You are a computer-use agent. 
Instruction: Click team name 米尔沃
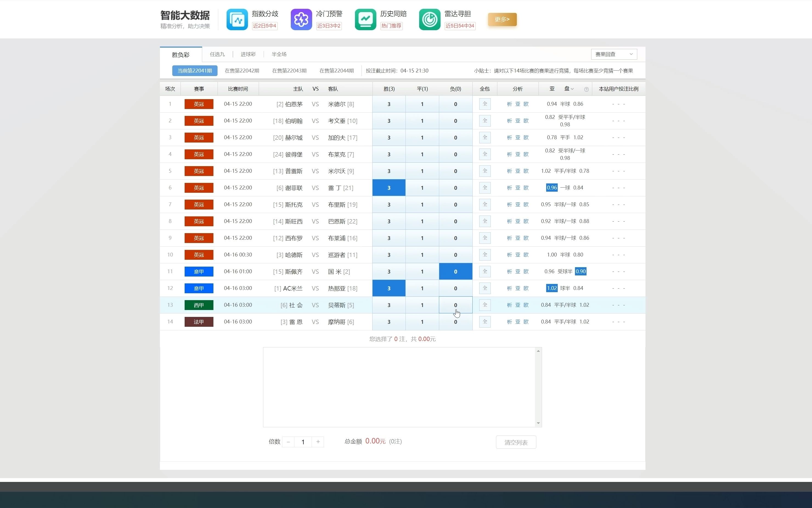point(337,171)
